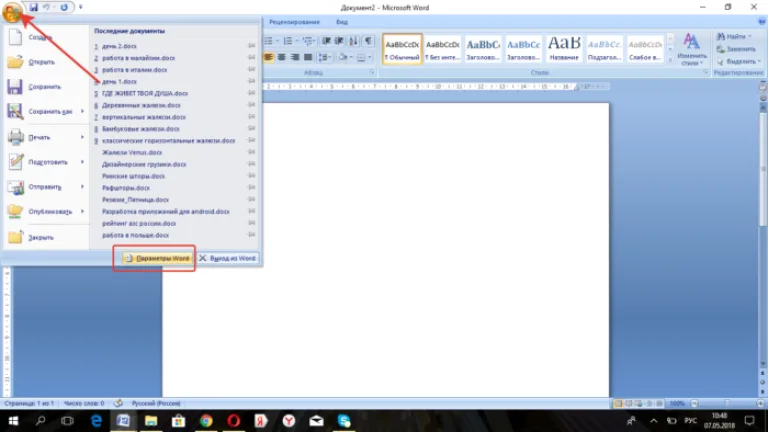Open the Выделить dropdown
This screenshot has width=768, height=432.
tap(738, 61)
